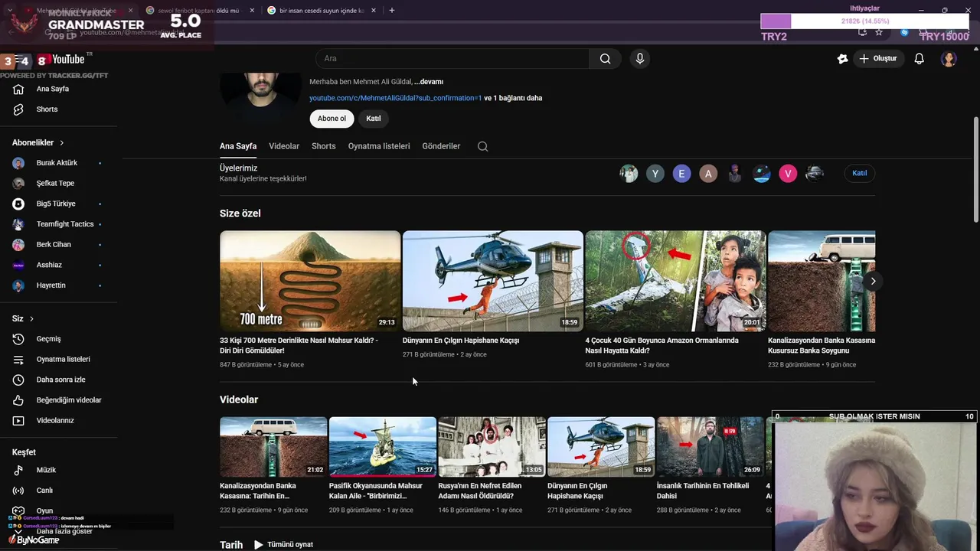Open Burak Aktürk subscription
Screen dimensions: 980x551
coord(58,163)
